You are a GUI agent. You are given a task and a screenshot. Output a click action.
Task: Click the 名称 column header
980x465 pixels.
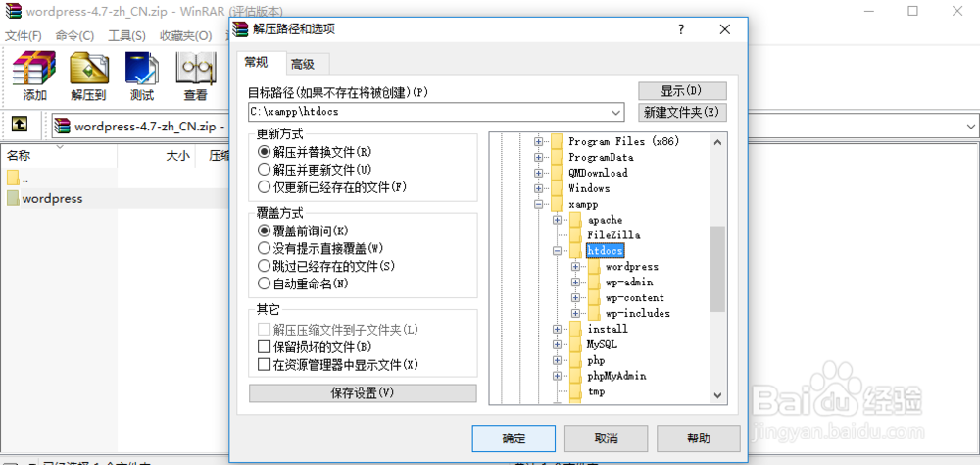59,156
